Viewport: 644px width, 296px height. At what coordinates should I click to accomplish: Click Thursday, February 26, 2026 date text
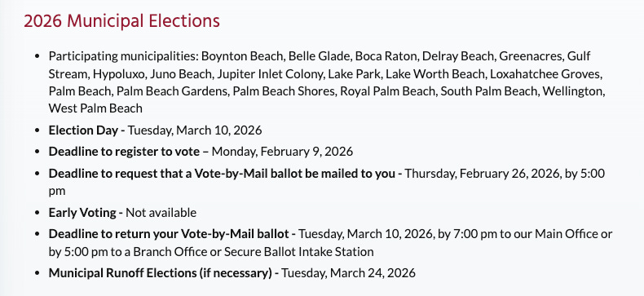[483, 174]
